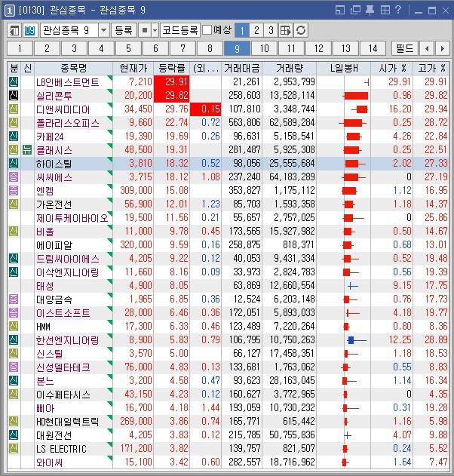Click the 18,716,962 volume of 와이씨

(x=292, y=462)
